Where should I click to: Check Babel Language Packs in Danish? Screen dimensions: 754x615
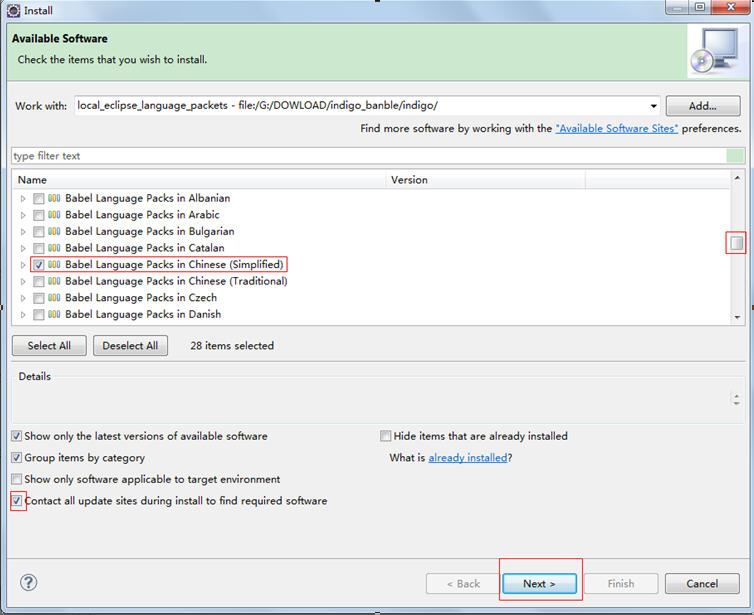(38, 314)
